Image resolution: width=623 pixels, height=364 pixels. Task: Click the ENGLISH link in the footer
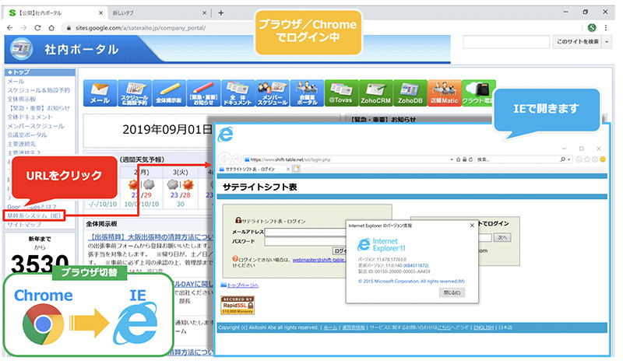point(484,327)
